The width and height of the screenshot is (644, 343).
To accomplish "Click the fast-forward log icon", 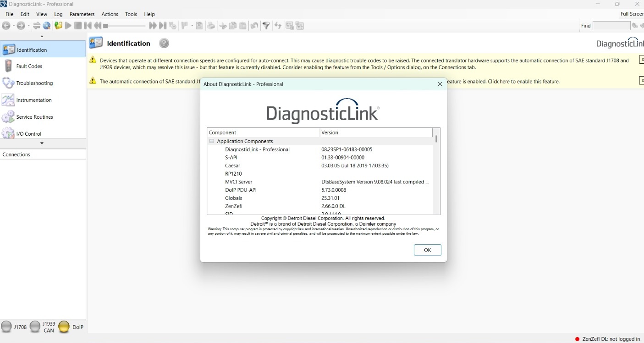I will (153, 26).
